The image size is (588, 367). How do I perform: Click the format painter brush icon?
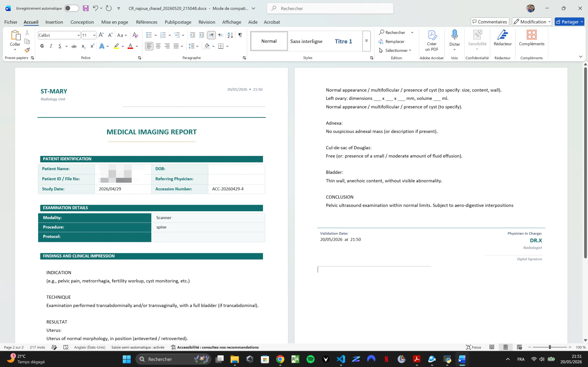(27, 50)
